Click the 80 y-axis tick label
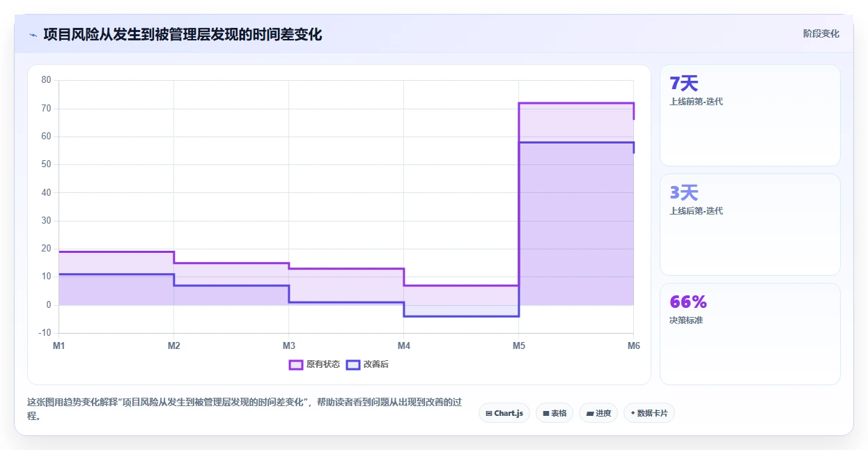This screenshot has height=450, width=868. (47, 80)
